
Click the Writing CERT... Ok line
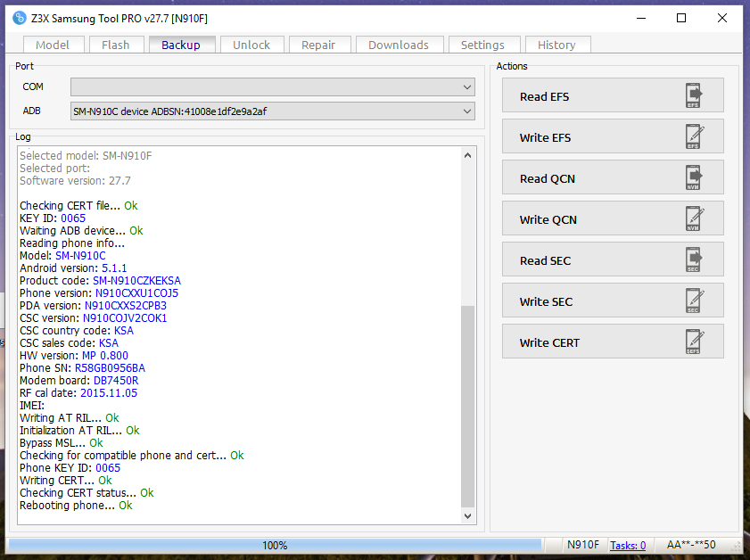[65, 480]
